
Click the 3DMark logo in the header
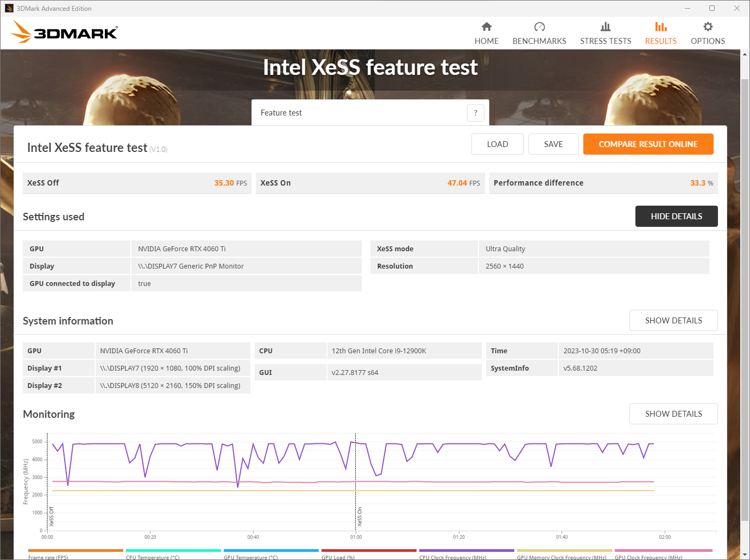(x=64, y=32)
